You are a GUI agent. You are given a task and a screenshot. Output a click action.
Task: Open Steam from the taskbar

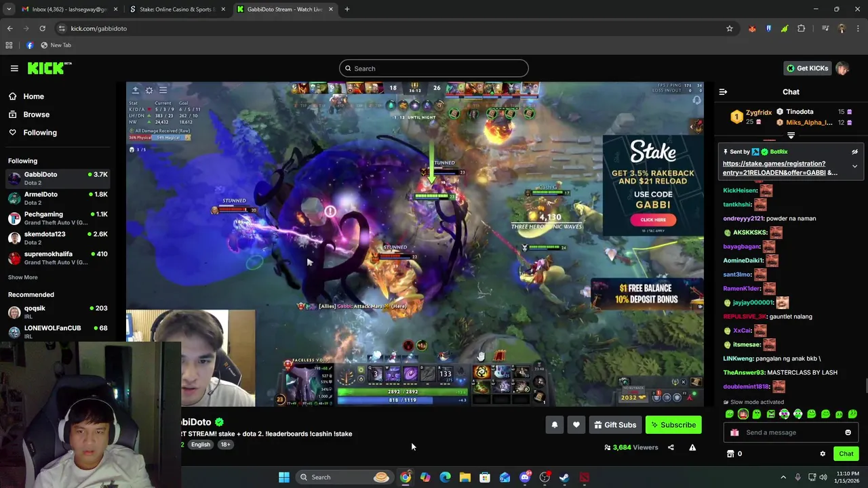pyautogui.click(x=564, y=477)
